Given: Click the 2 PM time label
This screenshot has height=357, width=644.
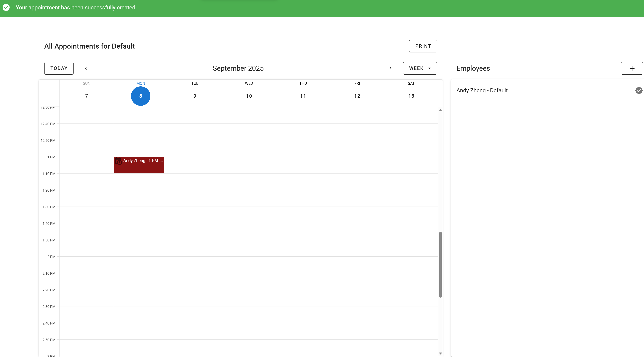Looking at the screenshot, I should [x=51, y=257].
